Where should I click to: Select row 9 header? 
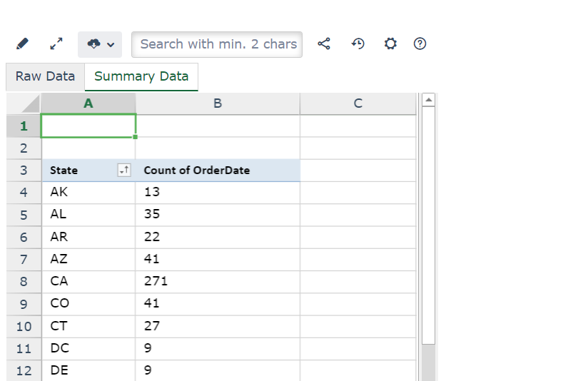pyautogui.click(x=24, y=304)
